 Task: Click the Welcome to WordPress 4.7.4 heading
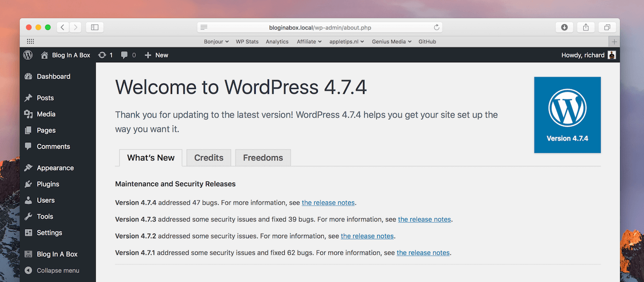pos(241,88)
